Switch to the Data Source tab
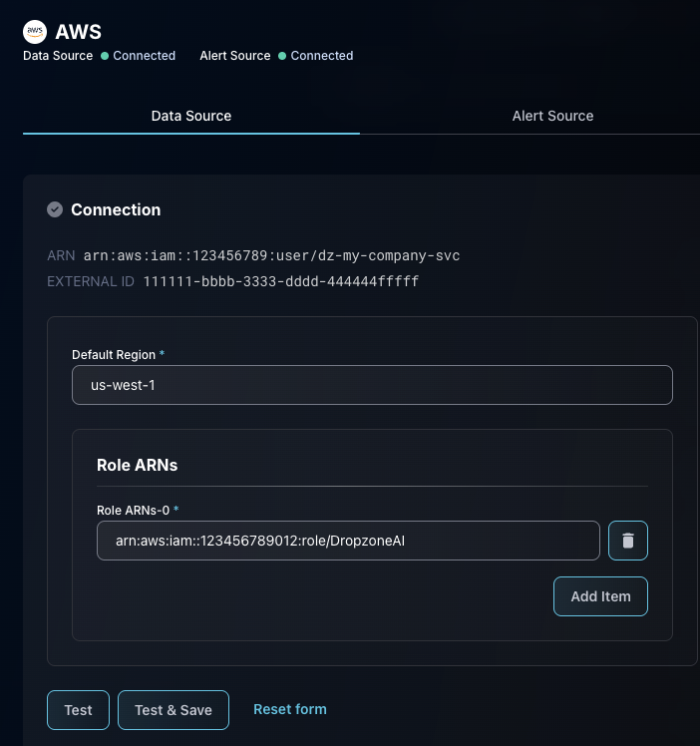Image resolution: width=700 pixels, height=746 pixels. (191, 116)
